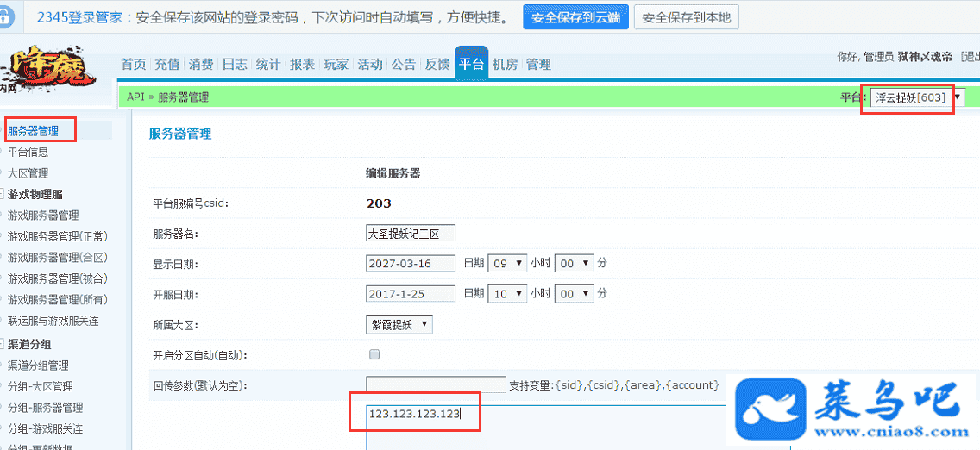This screenshot has width=980, height=450.
Task: Open the 机房 navigation tab
Action: (505, 65)
